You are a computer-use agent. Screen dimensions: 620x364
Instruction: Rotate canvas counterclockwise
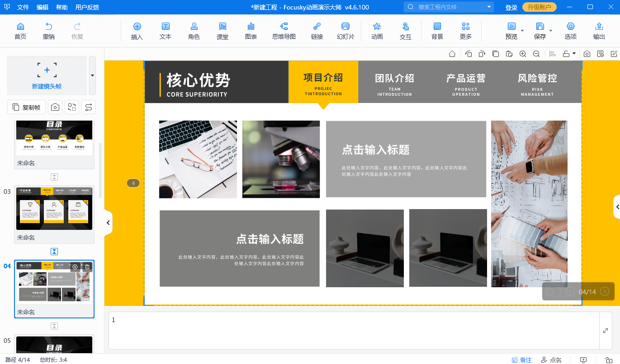click(x=469, y=54)
